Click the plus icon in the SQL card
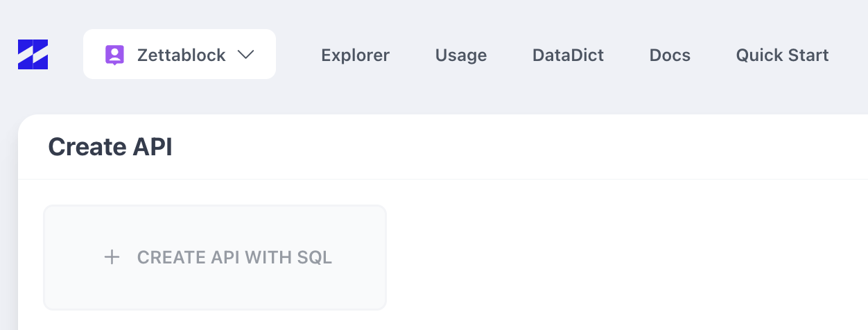868x330 pixels. (x=112, y=258)
